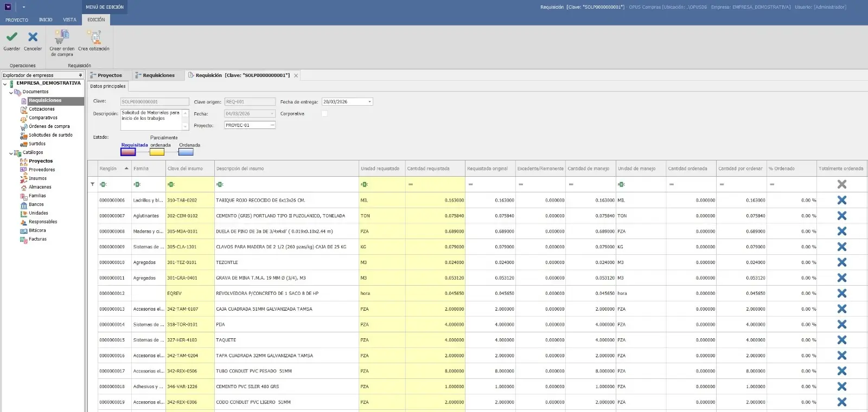This screenshot has width=868, height=412.
Task: Click the Crea cotización icon
Action: coord(94,37)
